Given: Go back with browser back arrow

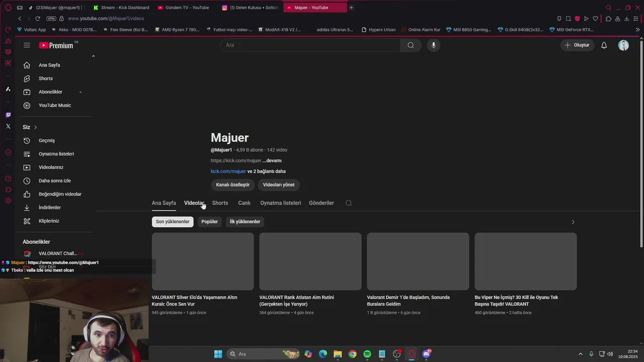Looking at the screenshot, I should [20, 19].
